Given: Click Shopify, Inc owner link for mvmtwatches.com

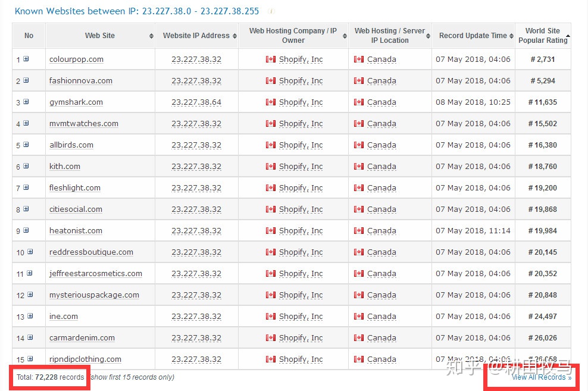Looking at the screenshot, I should 301,124.
